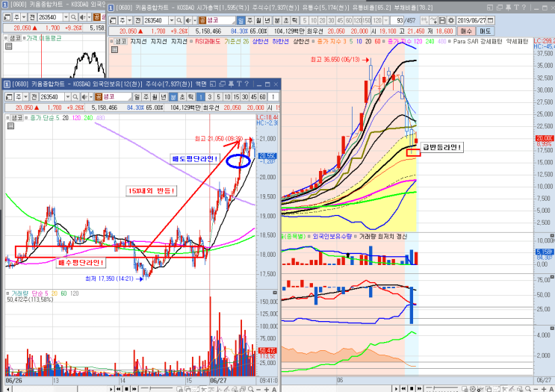Click the plus icon in front chart bottom toolbar
Screen dimensions: 555x392
(x=266, y=389)
